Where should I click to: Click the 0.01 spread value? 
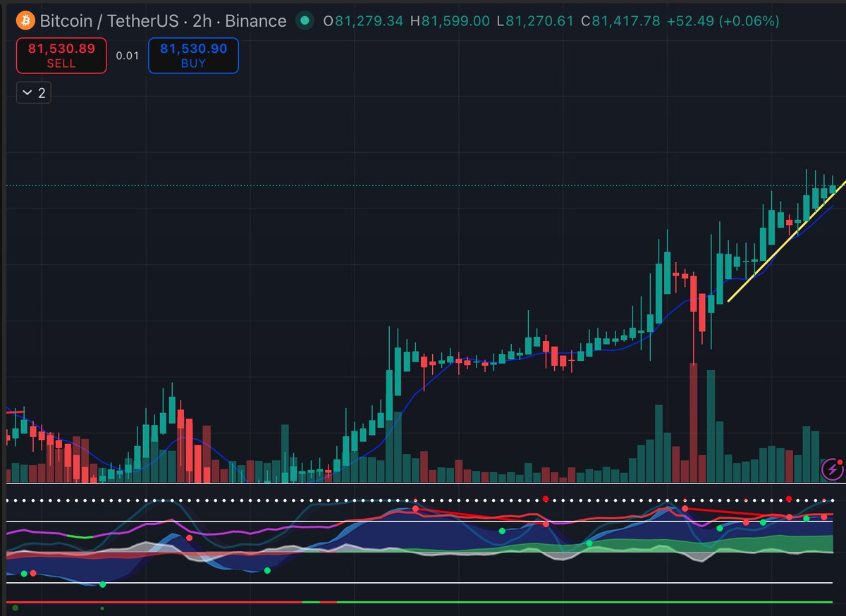(127, 56)
